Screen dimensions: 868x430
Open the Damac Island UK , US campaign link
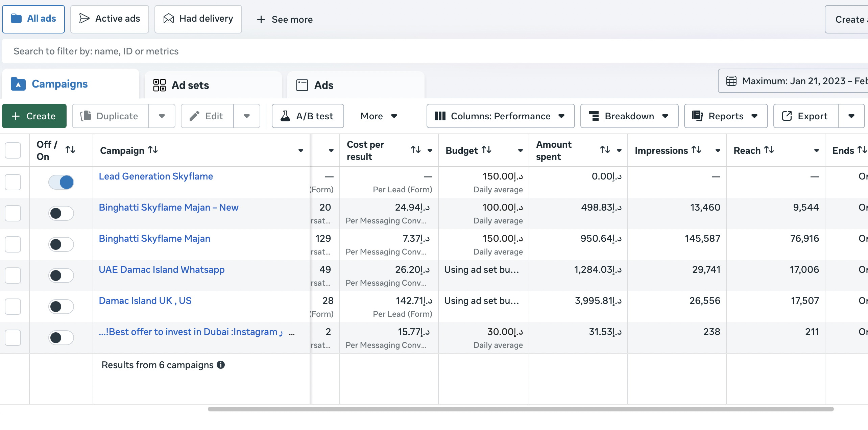(x=145, y=301)
